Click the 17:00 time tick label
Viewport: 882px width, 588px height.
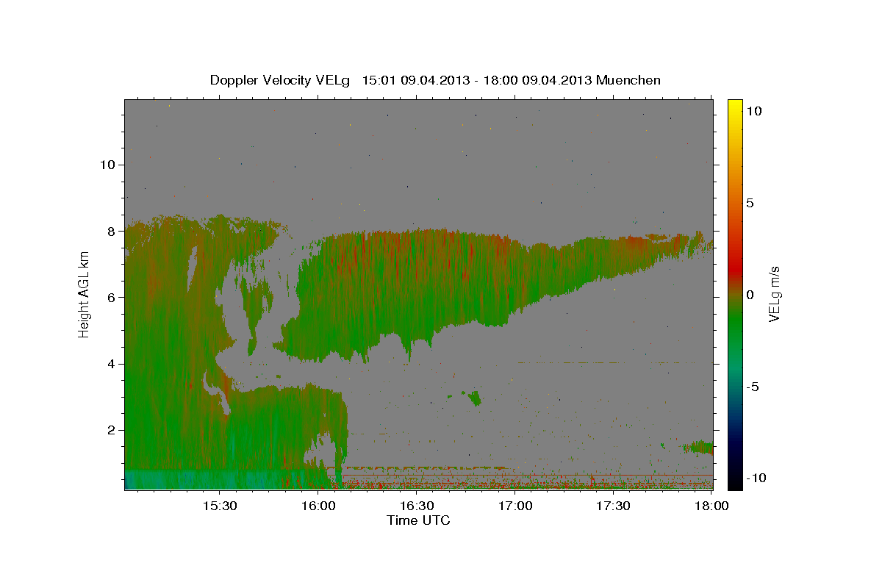tap(515, 506)
